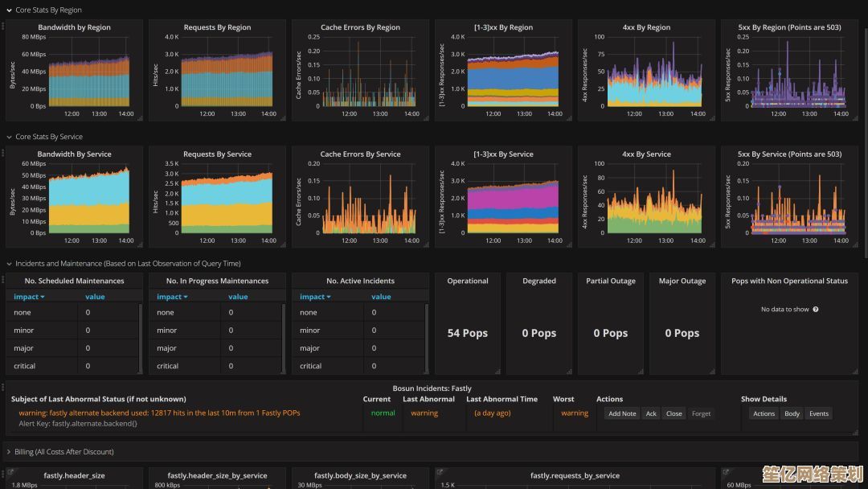Show incident details with the Events button
Viewport: 868px width, 489px height.
pos(818,413)
